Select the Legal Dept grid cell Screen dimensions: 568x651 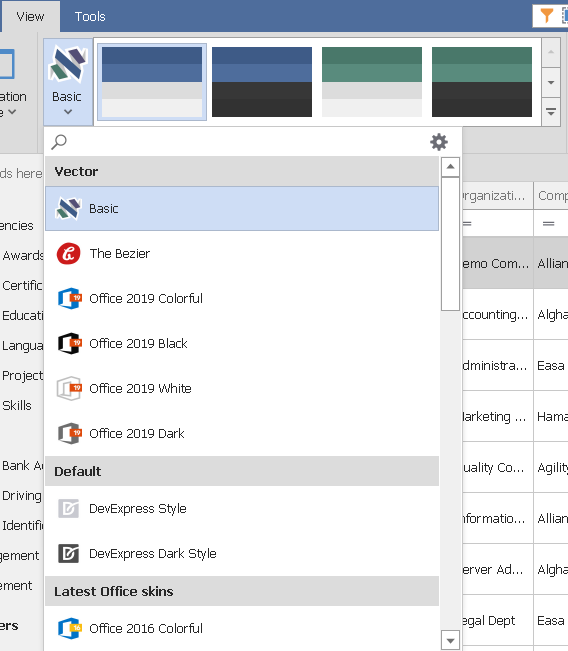498,620
